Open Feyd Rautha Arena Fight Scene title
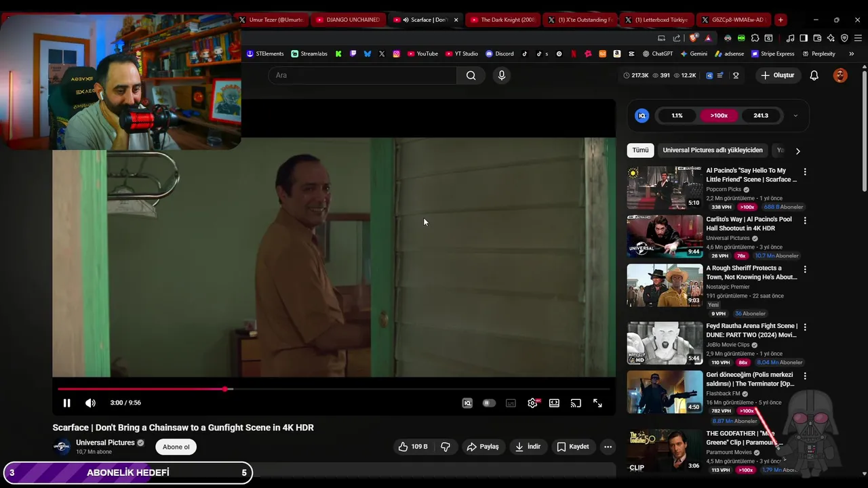The width and height of the screenshot is (868, 488). pos(751,331)
